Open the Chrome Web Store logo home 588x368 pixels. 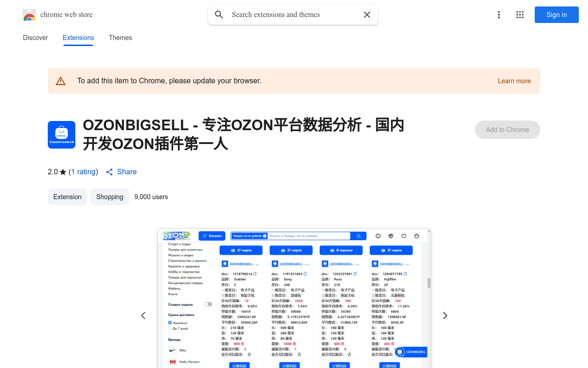click(58, 15)
